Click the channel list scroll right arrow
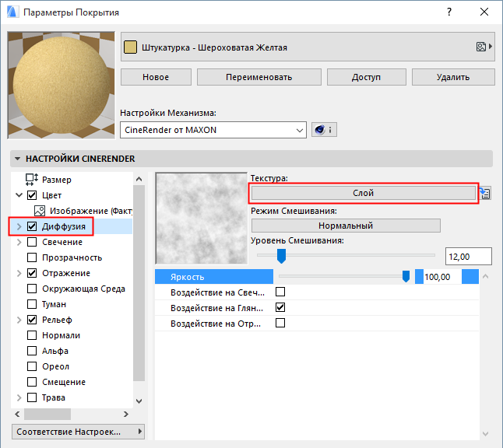Screen dimensions: 503x448 coord(126,414)
